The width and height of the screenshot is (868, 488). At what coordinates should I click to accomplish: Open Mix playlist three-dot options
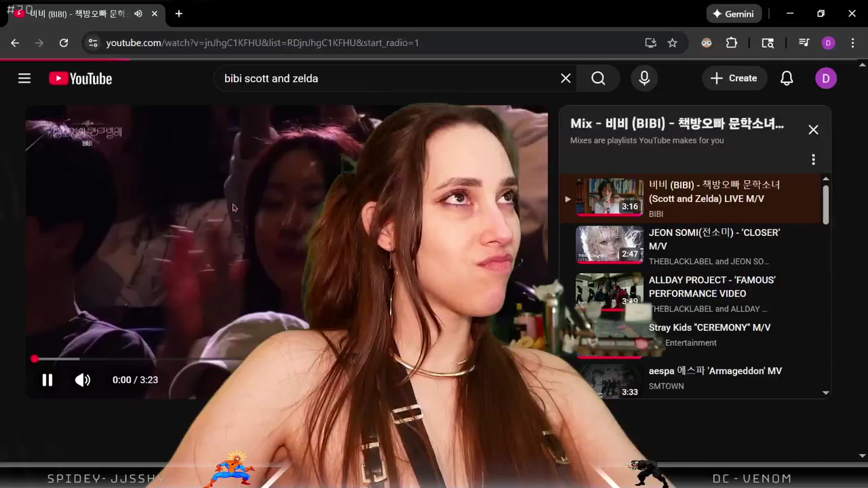(813, 160)
